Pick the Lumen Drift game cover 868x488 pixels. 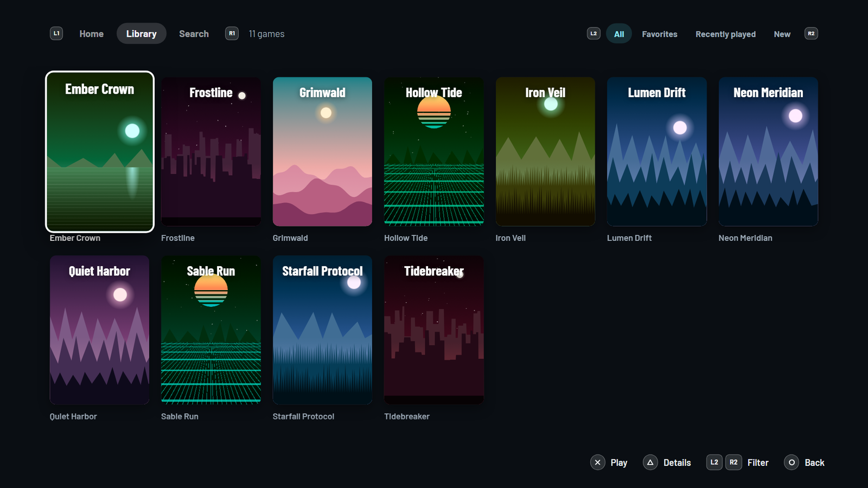pyautogui.click(x=657, y=152)
